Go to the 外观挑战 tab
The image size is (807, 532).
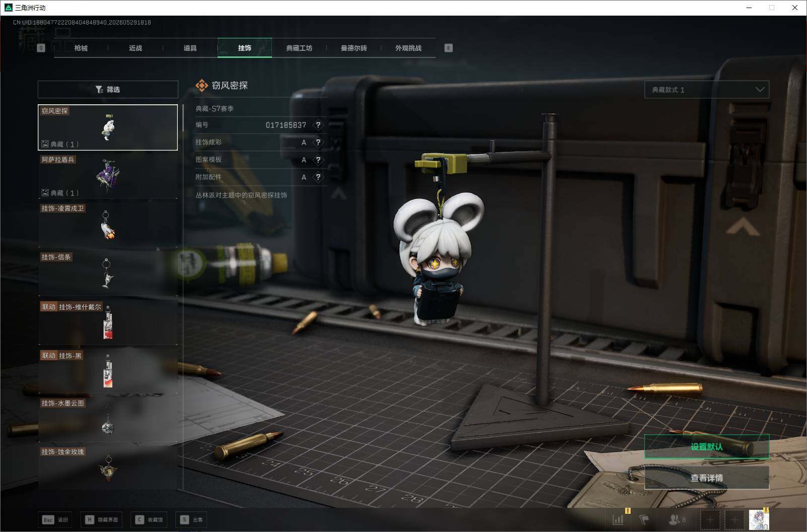click(408, 48)
